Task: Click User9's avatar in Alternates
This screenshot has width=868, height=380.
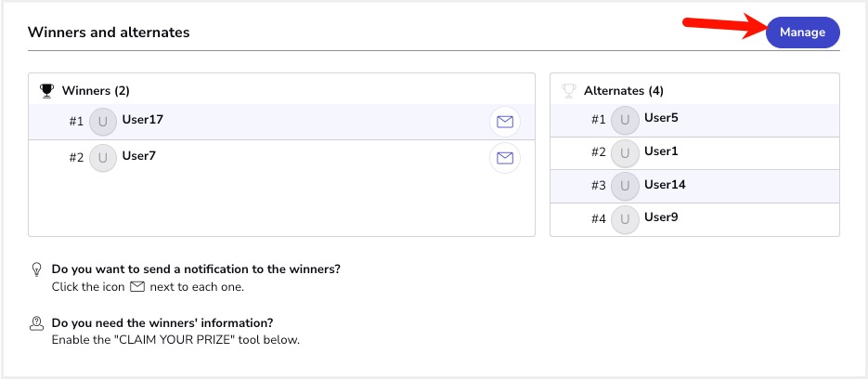Action: coord(625,219)
